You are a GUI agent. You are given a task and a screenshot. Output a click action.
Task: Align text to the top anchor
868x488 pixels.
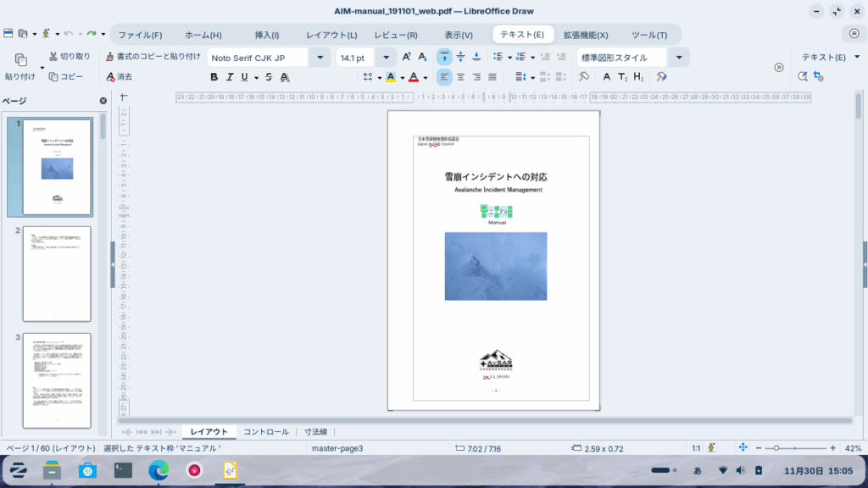(445, 57)
